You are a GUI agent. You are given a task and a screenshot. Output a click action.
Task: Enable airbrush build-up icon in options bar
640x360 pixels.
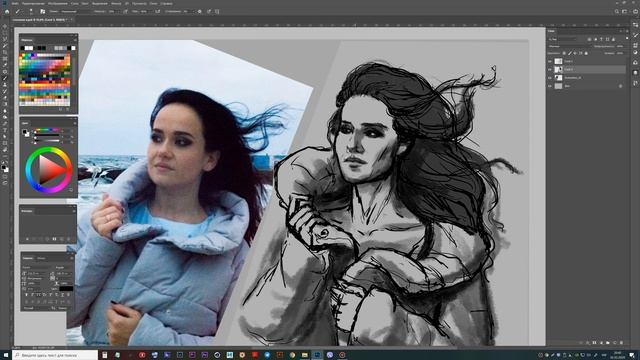click(x=158, y=11)
